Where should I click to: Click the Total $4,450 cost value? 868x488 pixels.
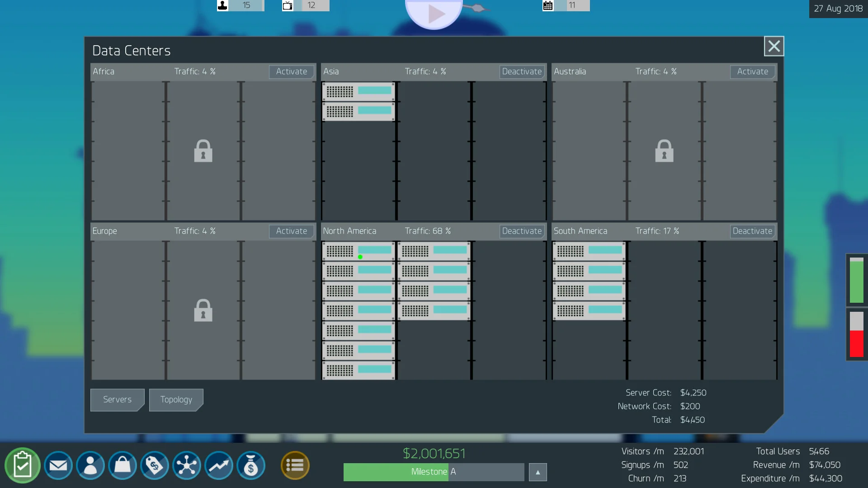693,420
